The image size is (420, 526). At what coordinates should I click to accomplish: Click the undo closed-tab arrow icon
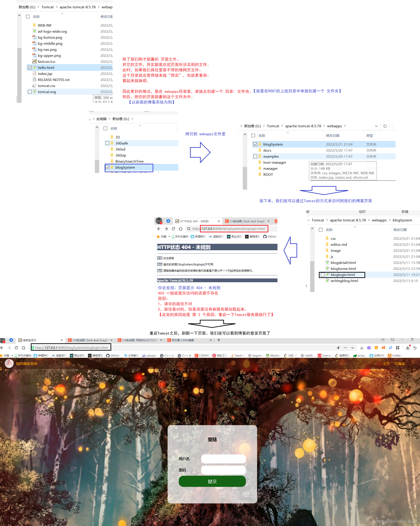[x=415, y=348]
